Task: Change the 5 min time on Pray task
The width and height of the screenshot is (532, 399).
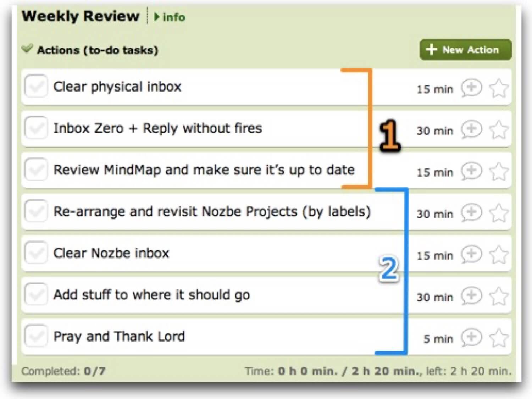Action: coord(438,339)
